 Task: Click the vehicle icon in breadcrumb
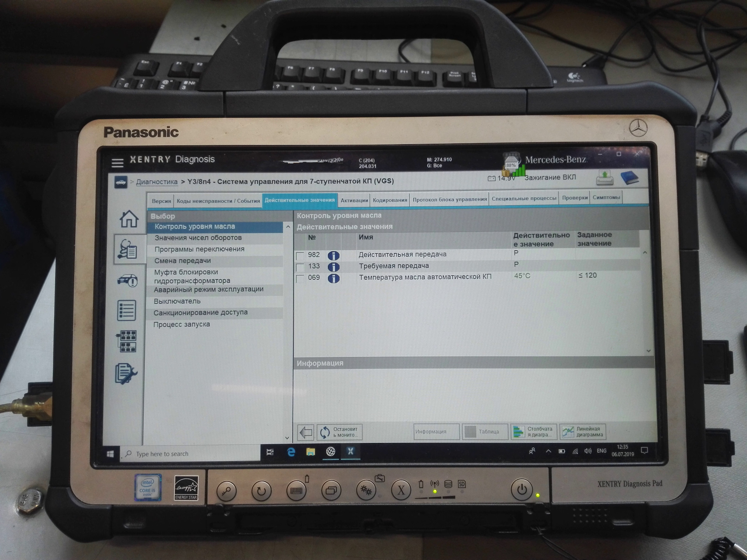pyautogui.click(x=121, y=182)
